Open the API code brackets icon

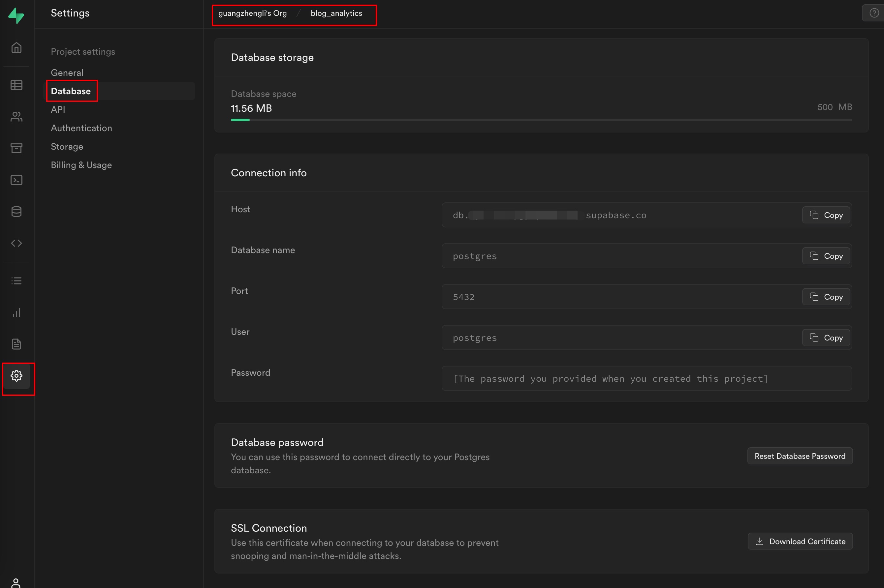(16, 243)
